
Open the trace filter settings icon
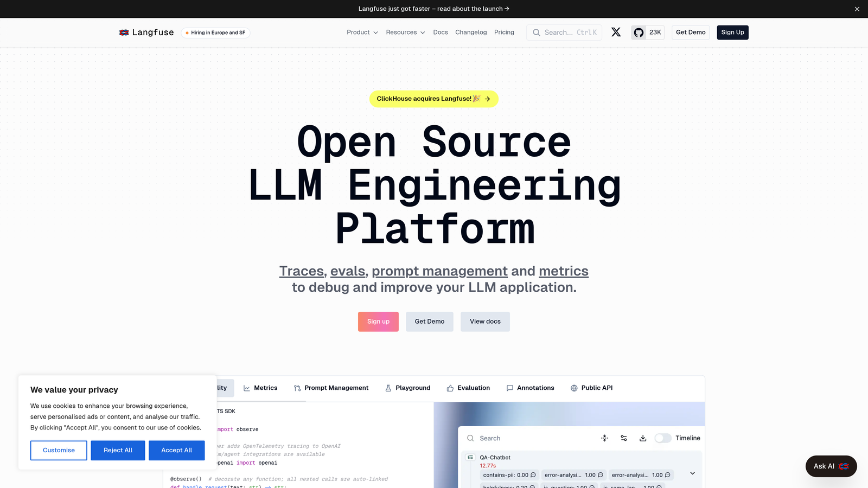pyautogui.click(x=623, y=438)
